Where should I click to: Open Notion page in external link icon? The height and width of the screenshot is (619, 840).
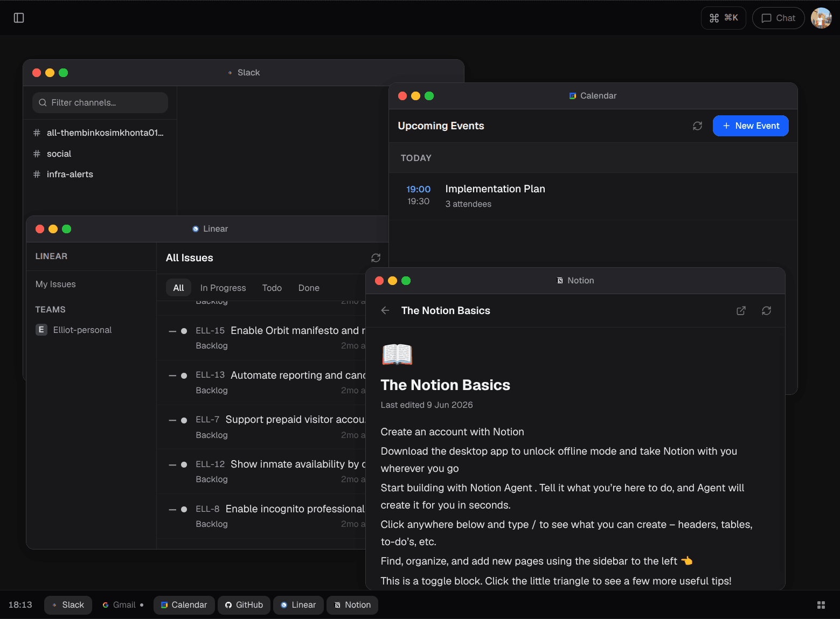tap(741, 310)
